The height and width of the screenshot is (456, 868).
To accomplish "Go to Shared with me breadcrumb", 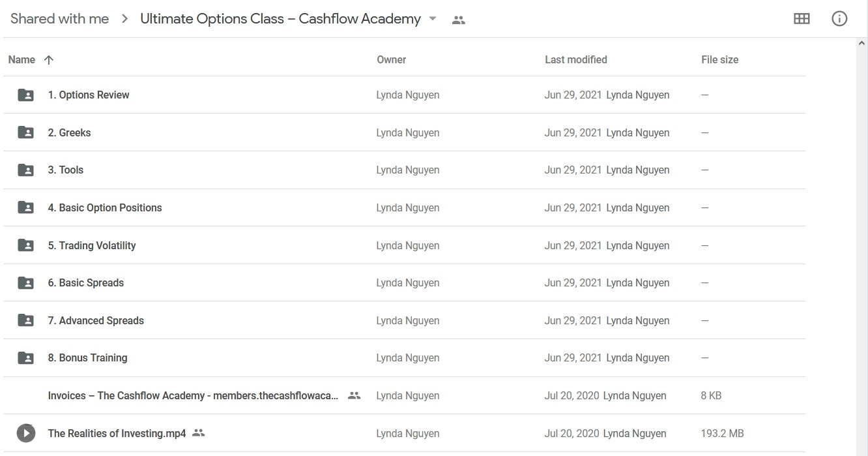I will 59,19.
